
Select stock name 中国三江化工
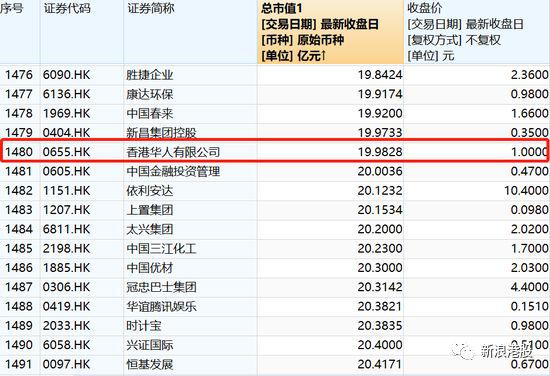161,248
